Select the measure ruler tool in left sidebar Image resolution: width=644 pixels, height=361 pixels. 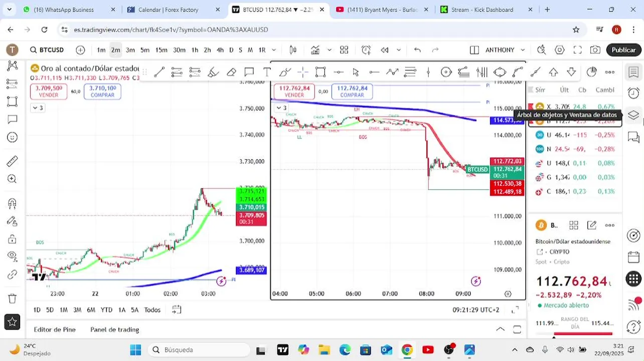pos(13,161)
